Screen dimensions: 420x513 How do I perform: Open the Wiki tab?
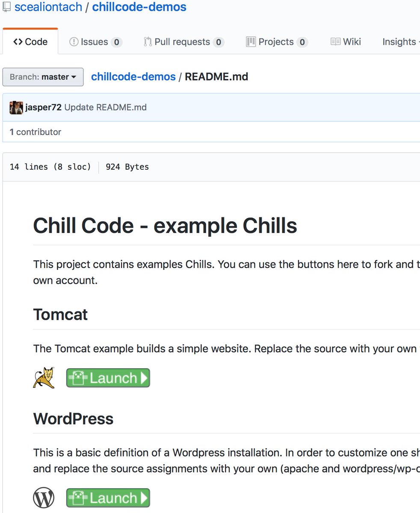[346, 42]
